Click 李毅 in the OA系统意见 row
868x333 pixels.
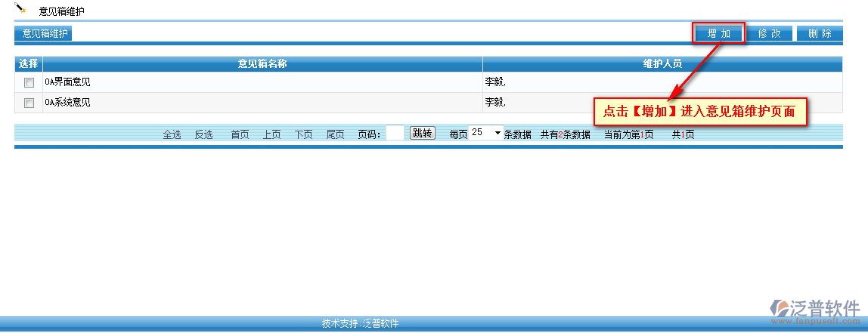pos(495,103)
